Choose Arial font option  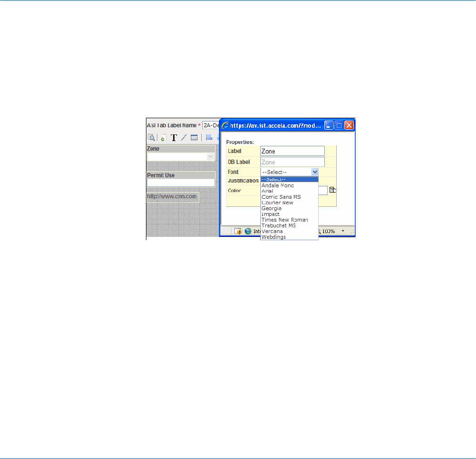pos(290,191)
